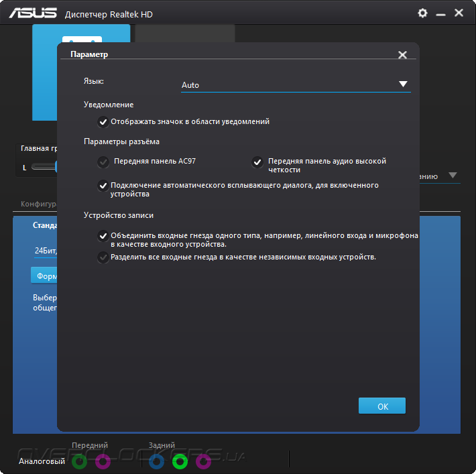Click the front green analog jack
The image size is (476, 474).
(80, 461)
